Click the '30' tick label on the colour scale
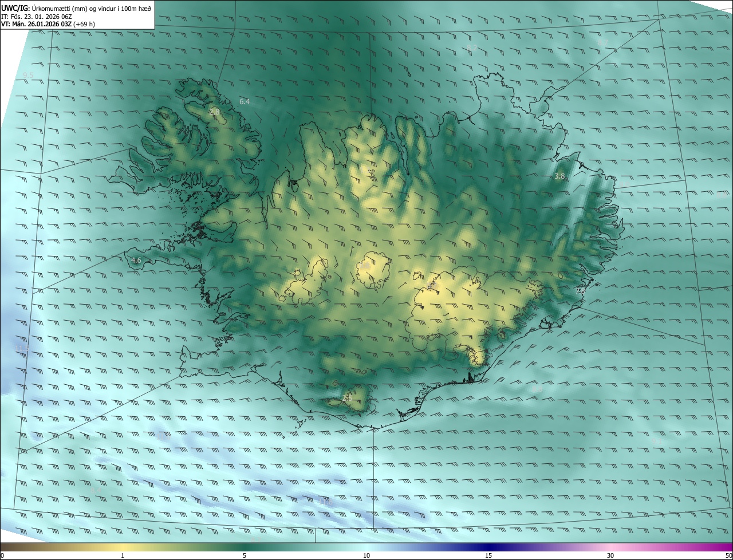 click(x=610, y=556)
